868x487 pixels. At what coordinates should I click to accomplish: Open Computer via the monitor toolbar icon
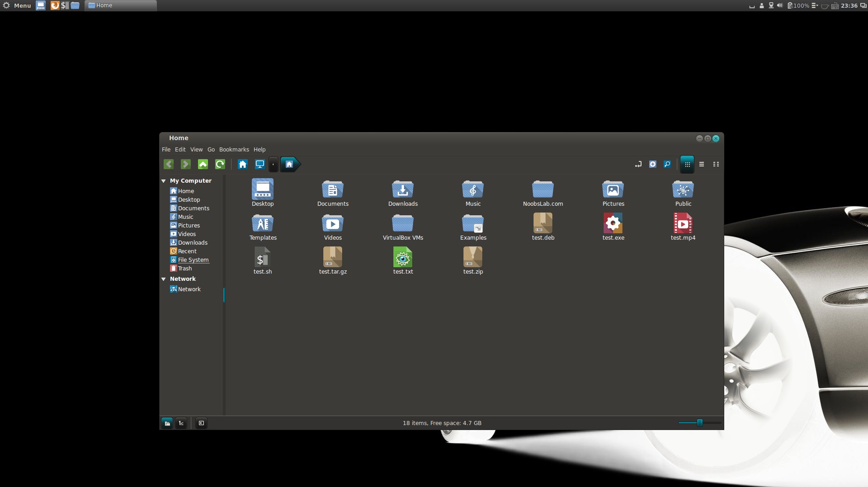[x=260, y=164]
